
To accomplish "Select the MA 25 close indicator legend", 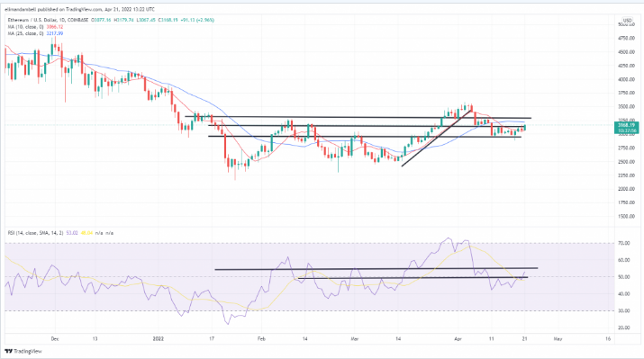I will tap(25, 33).
